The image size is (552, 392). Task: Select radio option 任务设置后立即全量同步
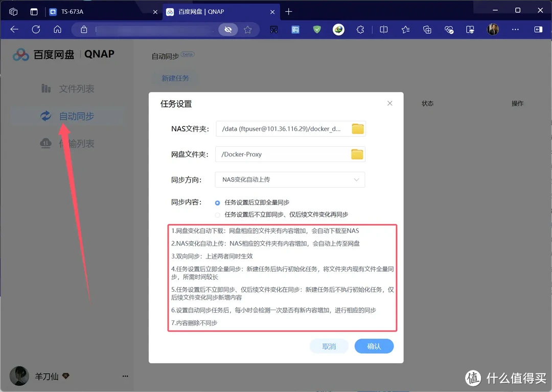coord(218,202)
